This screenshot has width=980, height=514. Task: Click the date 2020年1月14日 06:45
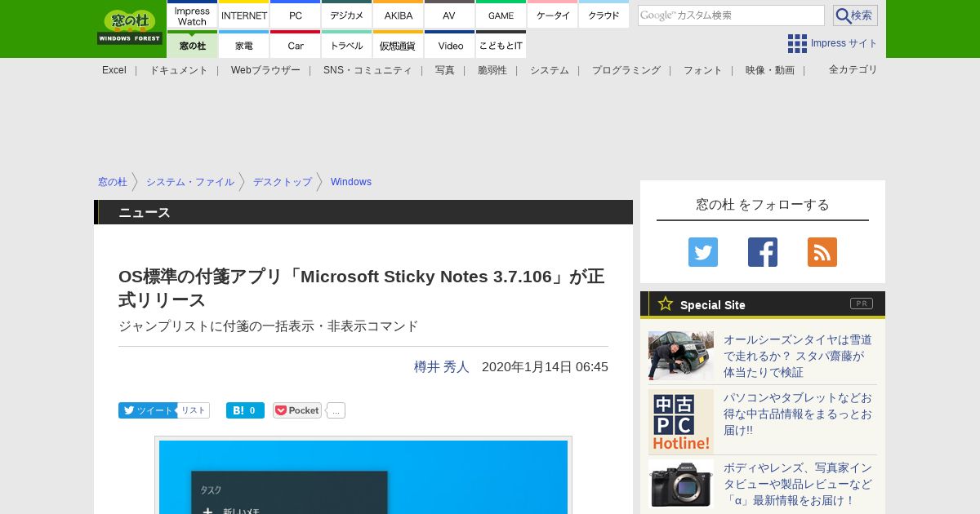pyautogui.click(x=545, y=367)
